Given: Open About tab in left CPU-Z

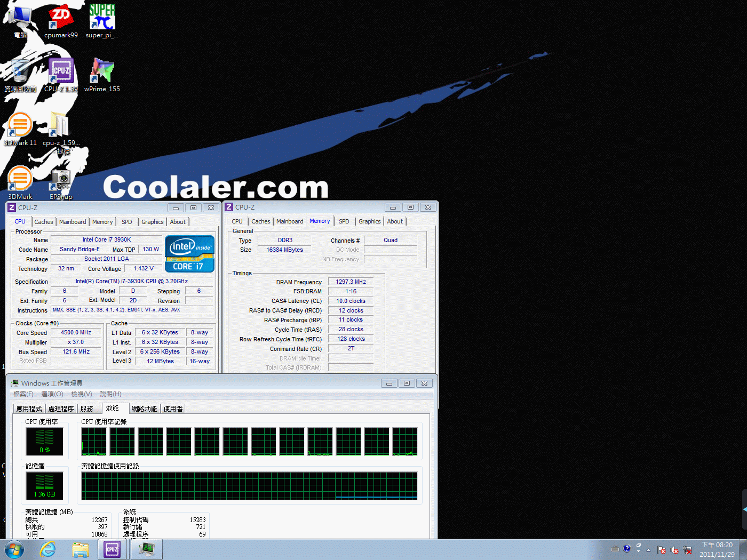Looking at the screenshot, I should coord(178,222).
